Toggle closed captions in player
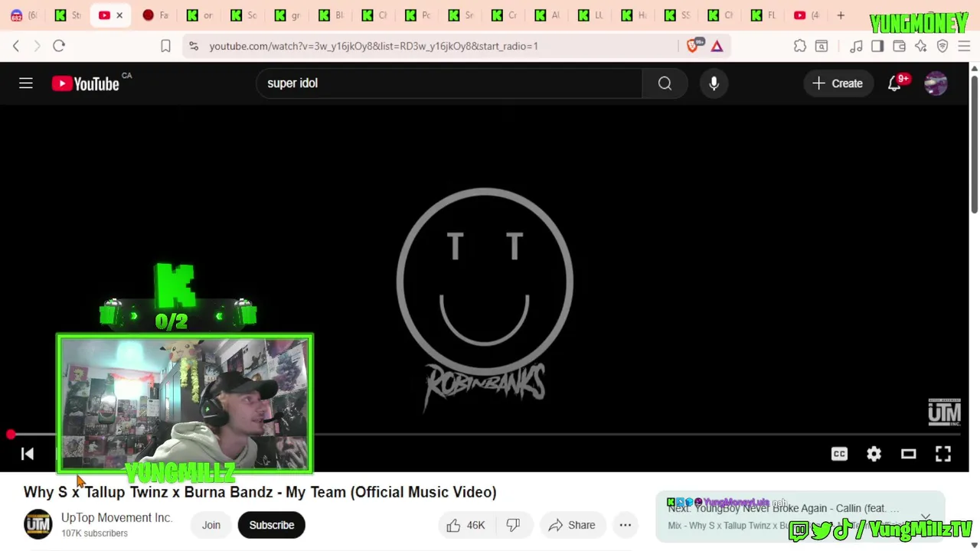 839,454
